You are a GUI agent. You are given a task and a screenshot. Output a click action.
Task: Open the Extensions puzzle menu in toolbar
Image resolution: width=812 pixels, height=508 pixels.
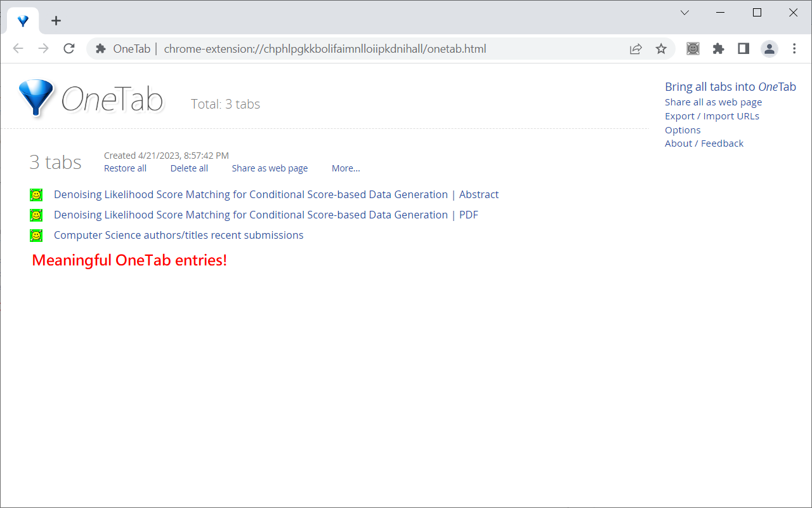718,49
